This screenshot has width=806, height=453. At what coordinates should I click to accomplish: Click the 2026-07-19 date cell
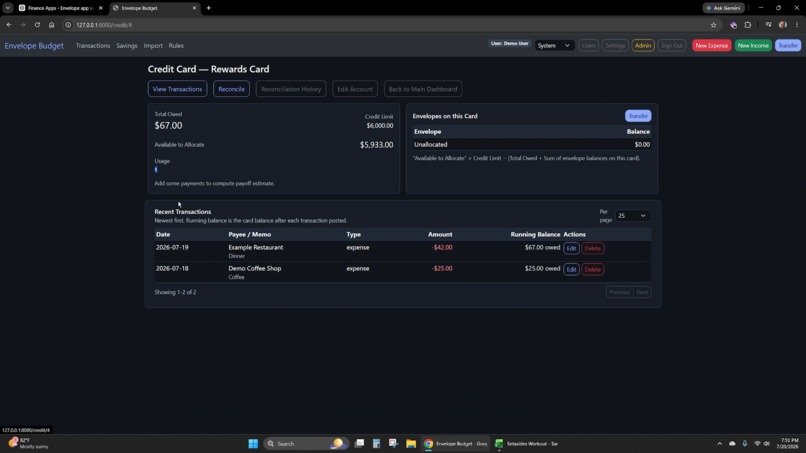click(x=172, y=247)
